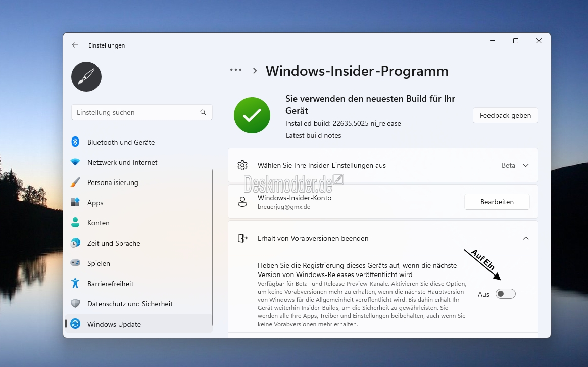588x367 pixels.
Task: Click the search magnifier icon
Action: (203, 112)
